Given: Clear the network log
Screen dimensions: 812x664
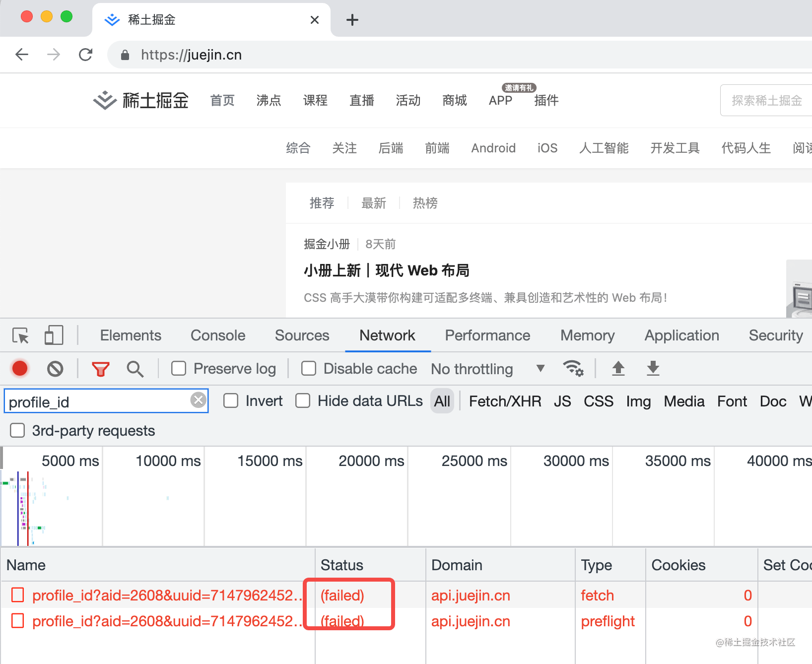Looking at the screenshot, I should coord(55,369).
